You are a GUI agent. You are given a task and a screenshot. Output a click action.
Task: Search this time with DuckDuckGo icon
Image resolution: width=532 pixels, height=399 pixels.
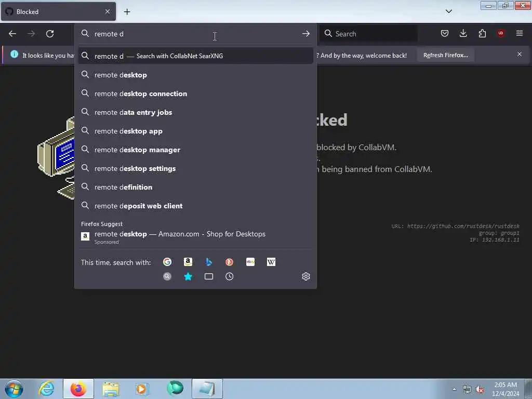229,262
